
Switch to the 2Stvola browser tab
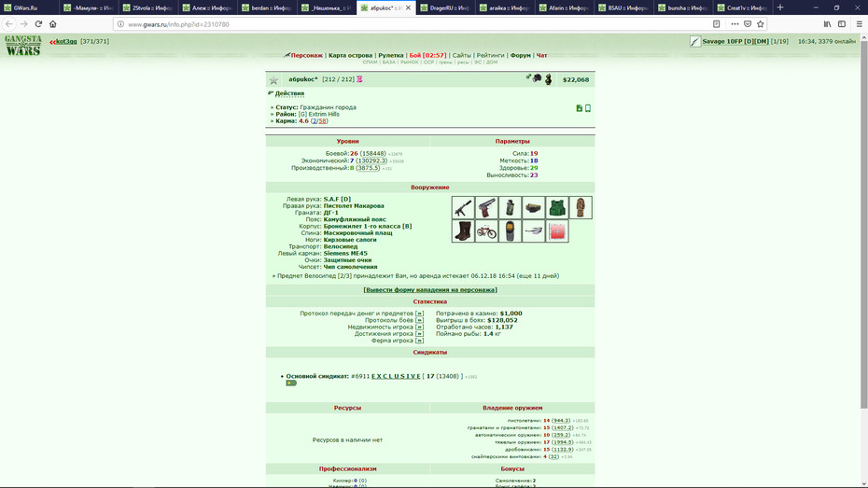148,7
